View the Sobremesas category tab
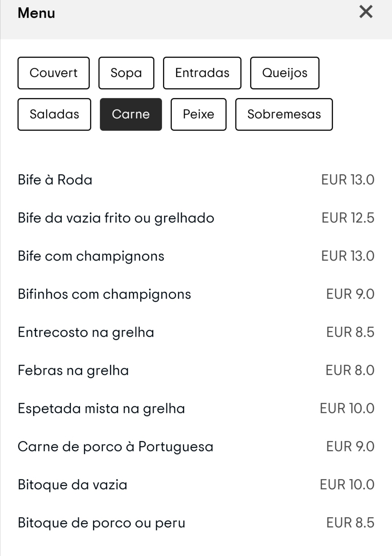The image size is (392, 556). 284,114
